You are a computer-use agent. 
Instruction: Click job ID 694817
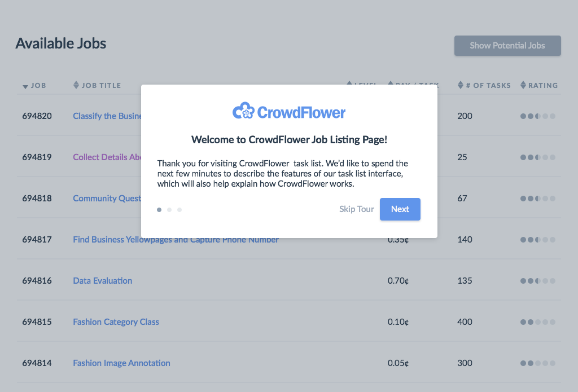[x=37, y=240]
